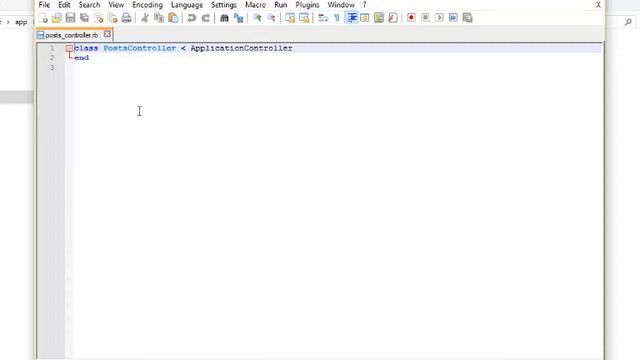Viewport: 640px width, 360px height.
Task: Open the Encoding menu
Action: 147,5
